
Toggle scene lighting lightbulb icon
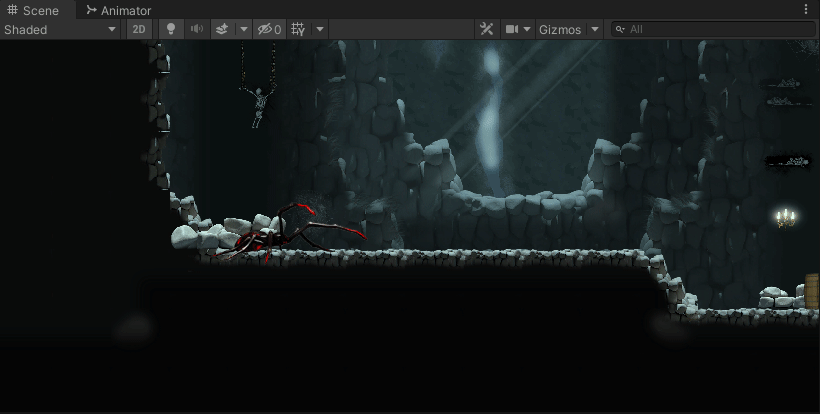[x=170, y=29]
